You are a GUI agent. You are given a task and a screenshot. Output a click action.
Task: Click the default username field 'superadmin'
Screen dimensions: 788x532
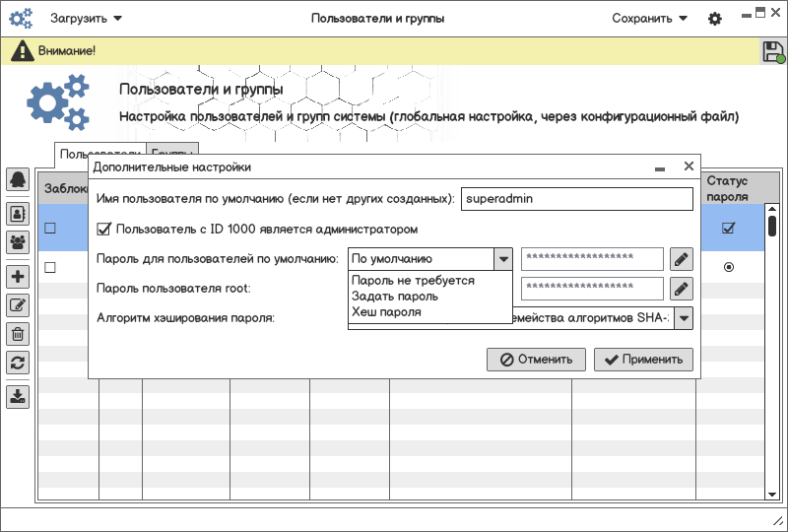tap(577, 198)
